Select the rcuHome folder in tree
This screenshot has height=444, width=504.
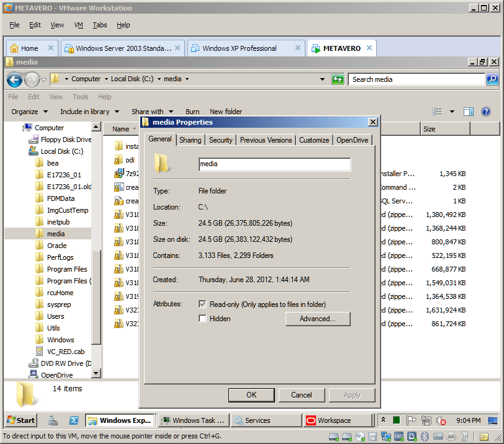click(x=55, y=293)
